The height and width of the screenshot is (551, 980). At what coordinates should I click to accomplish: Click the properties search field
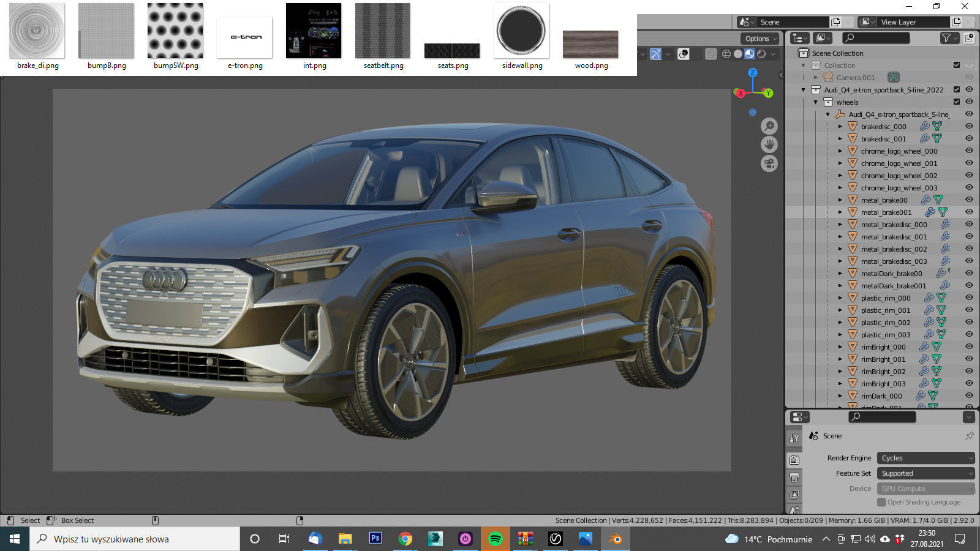[x=882, y=417]
